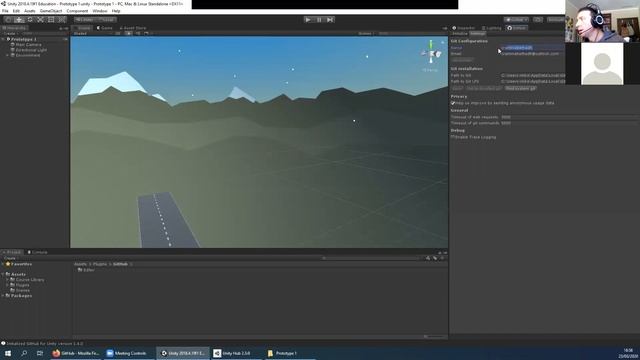The width and height of the screenshot is (640, 360).
Task: Toggle 2D view in the Scene toolbar
Action: [x=118, y=33]
